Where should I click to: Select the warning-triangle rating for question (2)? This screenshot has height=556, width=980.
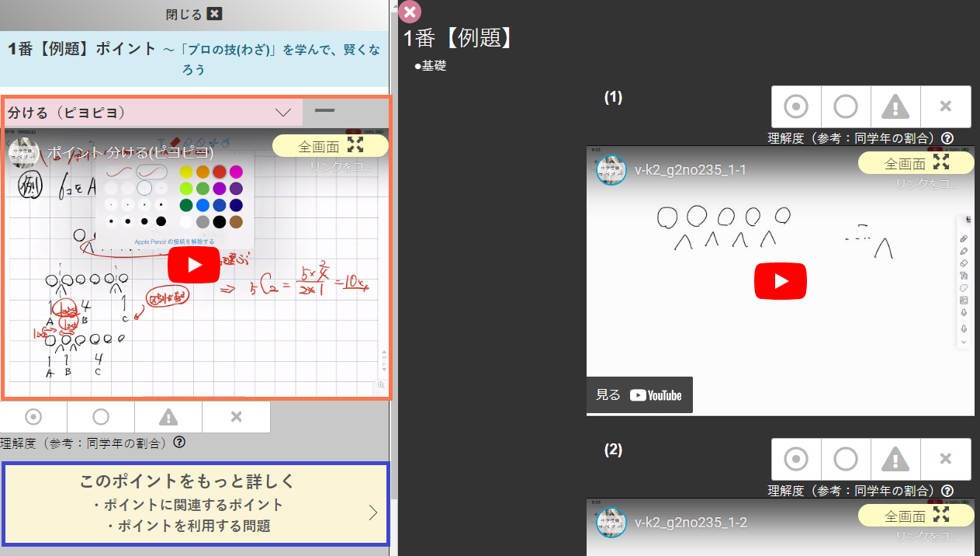pos(895,459)
